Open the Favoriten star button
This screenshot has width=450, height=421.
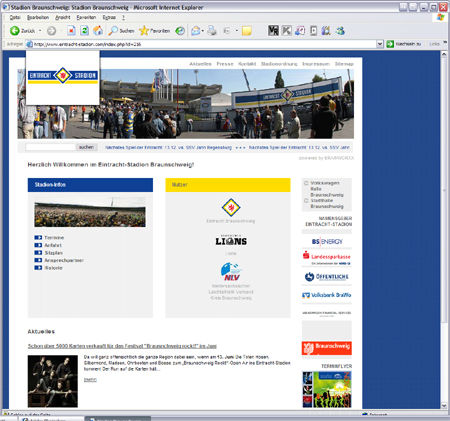[154, 31]
